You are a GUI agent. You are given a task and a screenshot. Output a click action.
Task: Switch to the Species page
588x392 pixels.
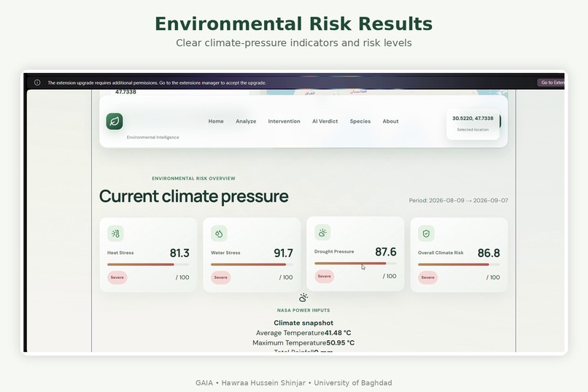(360, 121)
